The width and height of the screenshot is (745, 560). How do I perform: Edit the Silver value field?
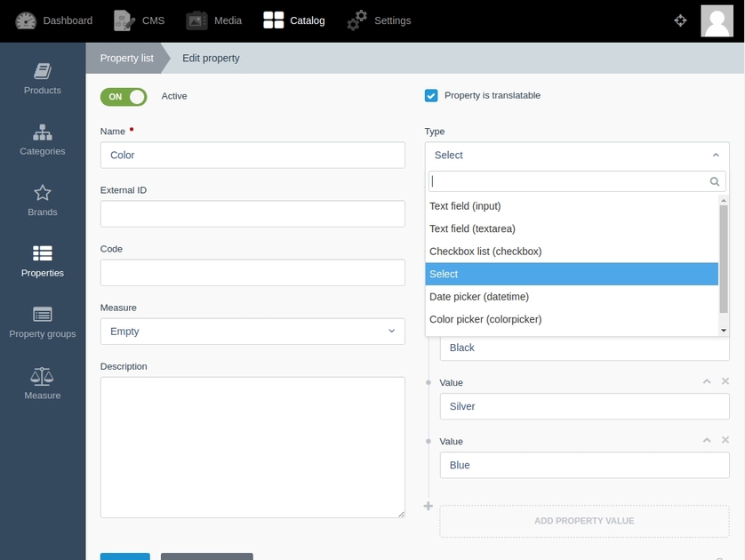click(x=584, y=406)
